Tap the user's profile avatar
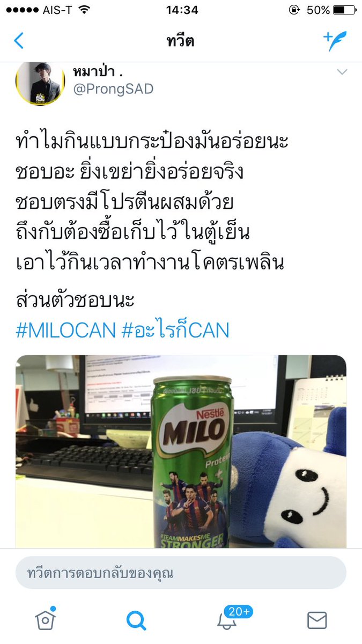The height and width of the screenshot is (644, 362). (40, 82)
